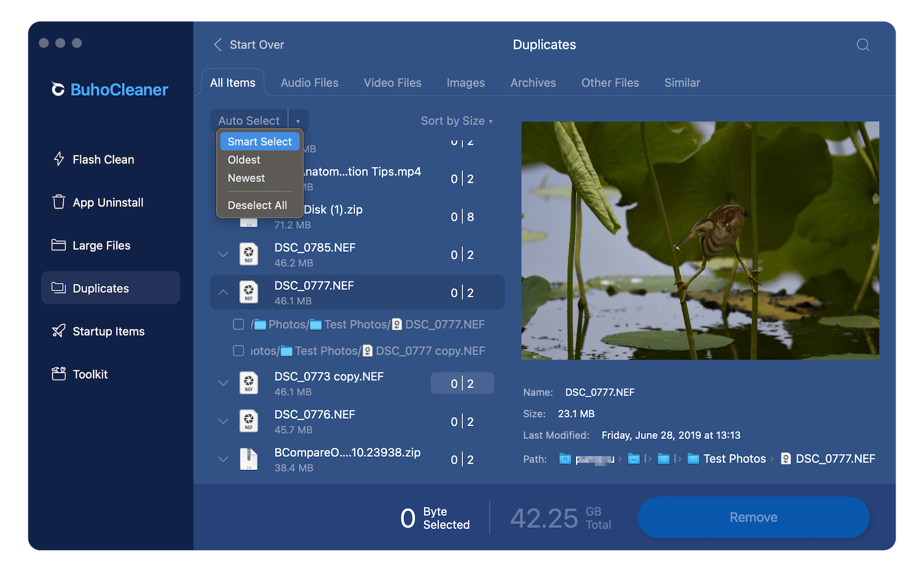The height and width of the screenshot is (585, 924).
Task: Choose Newest from the Auto Select menu
Action: pyautogui.click(x=260, y=178)
